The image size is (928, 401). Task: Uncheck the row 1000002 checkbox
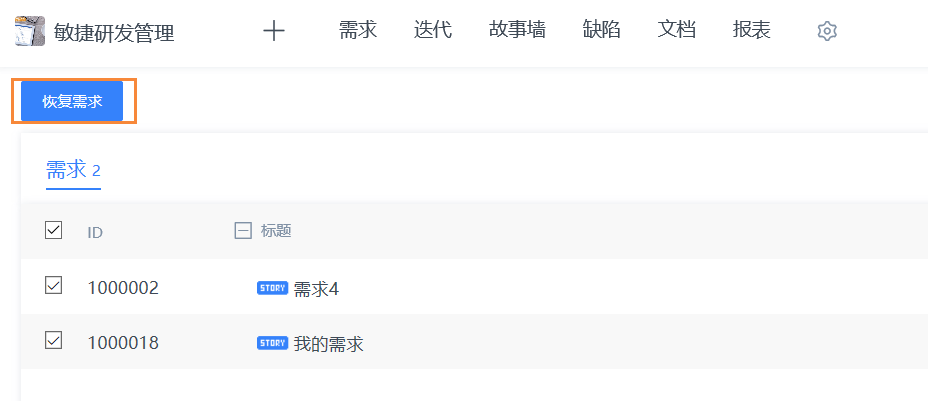53,286
